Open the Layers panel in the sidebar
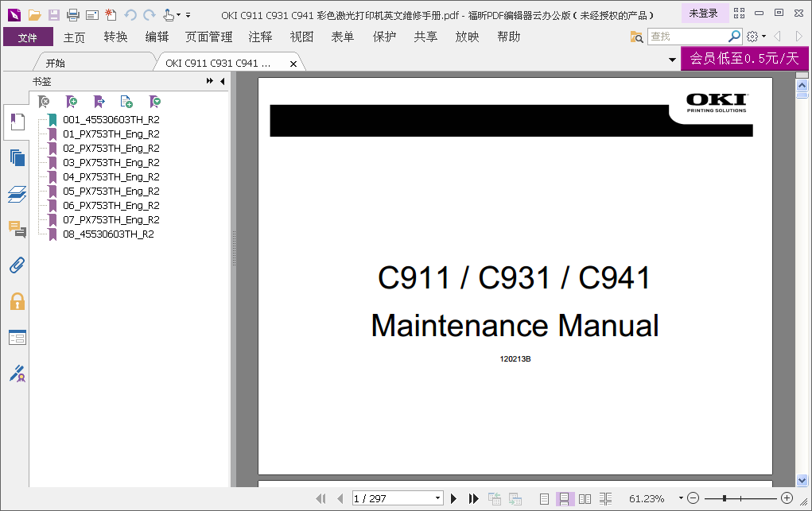 click(17, 194)
